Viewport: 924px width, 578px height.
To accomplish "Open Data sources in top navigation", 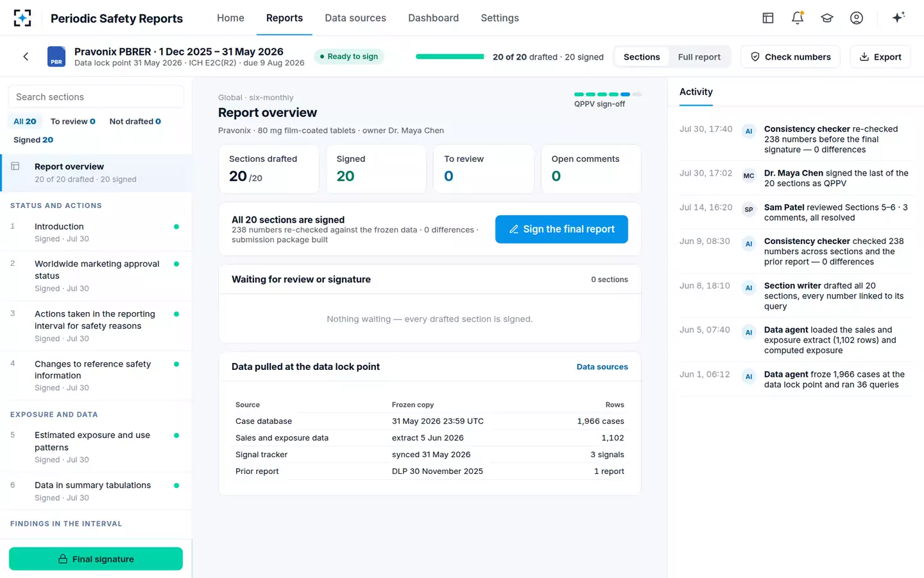I will [x=355, y=18].
